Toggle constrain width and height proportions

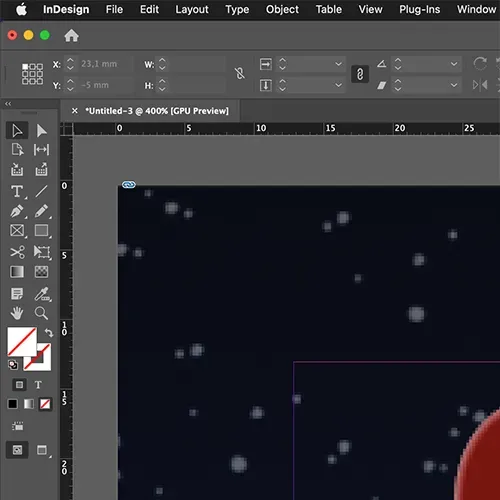240,74
